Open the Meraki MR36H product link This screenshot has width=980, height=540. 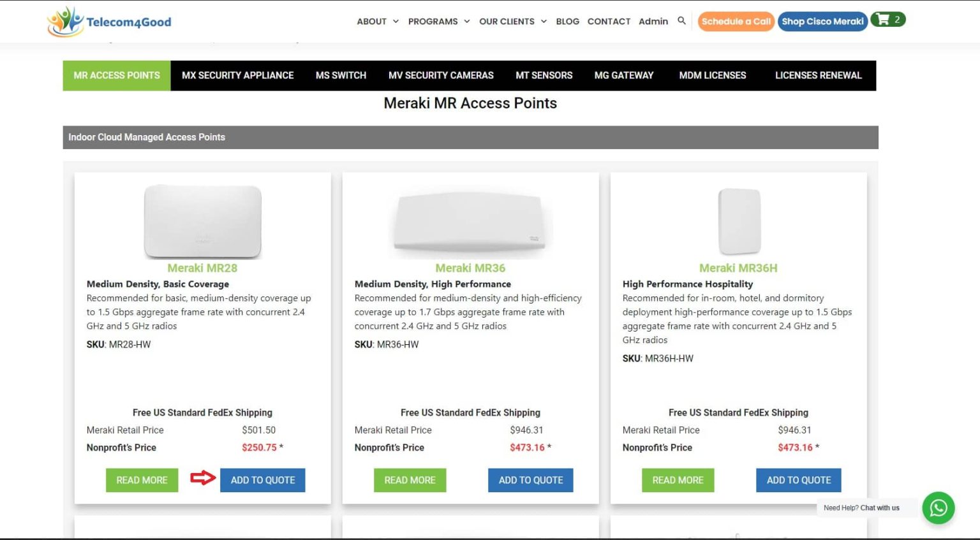(x=738, y=268)
